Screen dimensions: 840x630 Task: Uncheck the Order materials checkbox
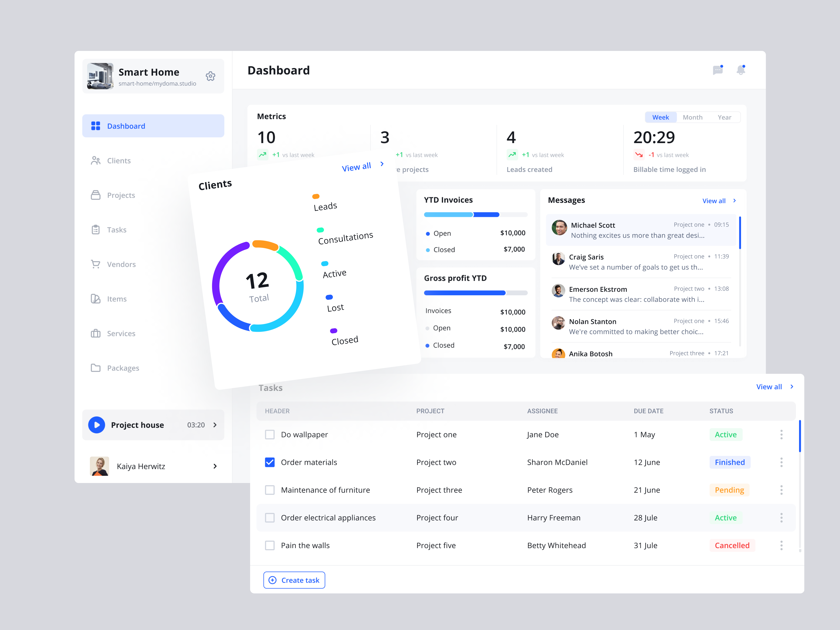click(270, 462)
